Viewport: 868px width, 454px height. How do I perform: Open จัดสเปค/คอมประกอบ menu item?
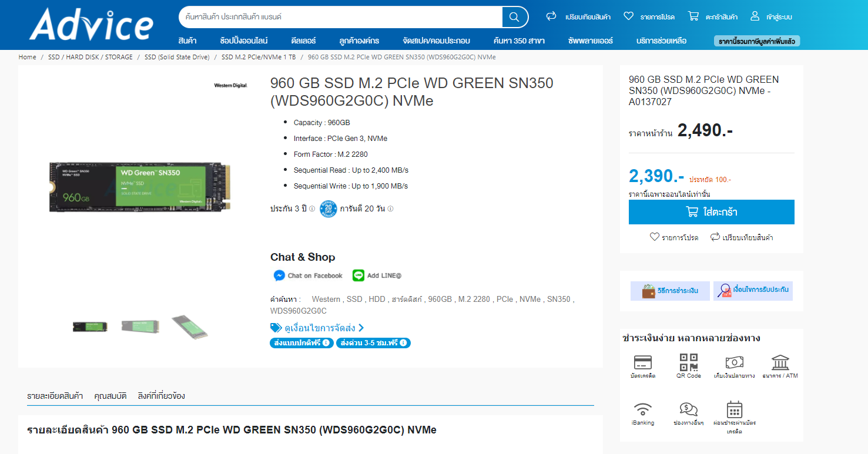[436, 41]
